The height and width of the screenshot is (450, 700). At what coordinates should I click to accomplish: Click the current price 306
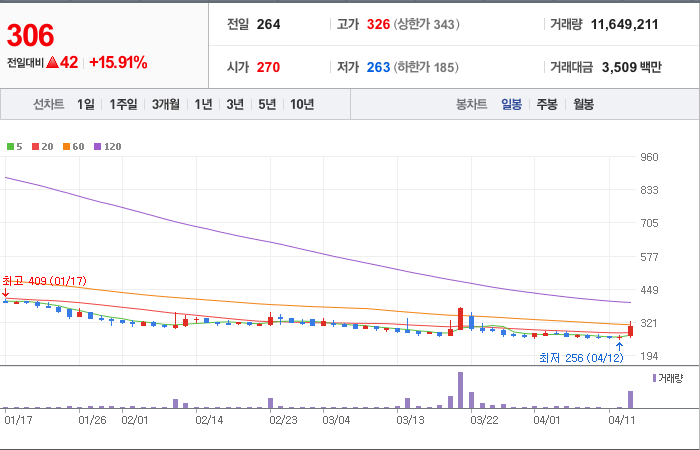[x=30, y=36]
